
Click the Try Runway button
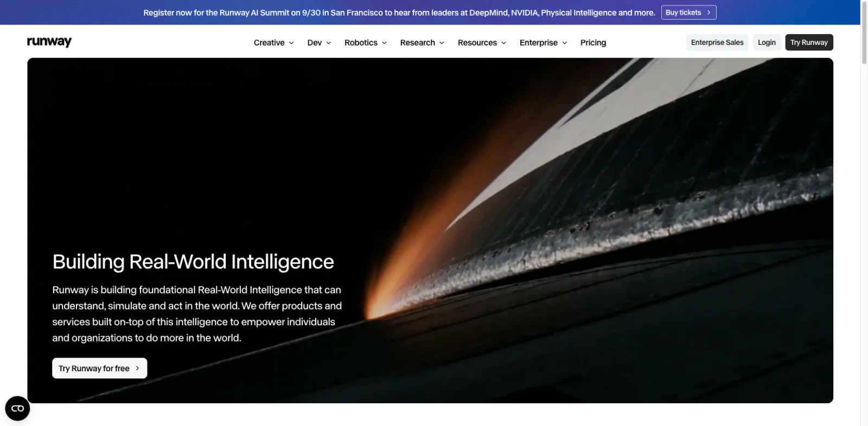[x=809, y=42]
